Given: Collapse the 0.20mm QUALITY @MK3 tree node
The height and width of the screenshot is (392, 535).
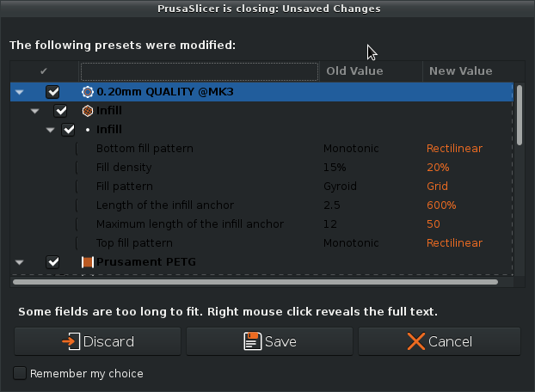Looking at the screenshot, I should click(x=20, y=92).
